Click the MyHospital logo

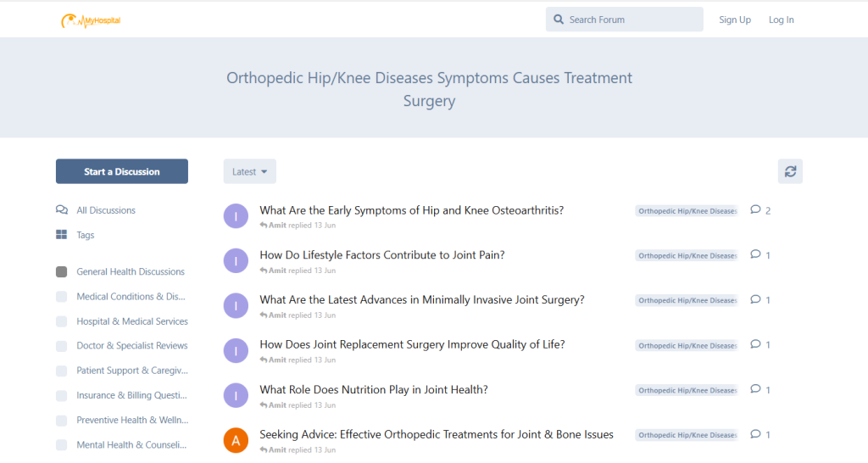pyautogui.click(x=91, y=20)
